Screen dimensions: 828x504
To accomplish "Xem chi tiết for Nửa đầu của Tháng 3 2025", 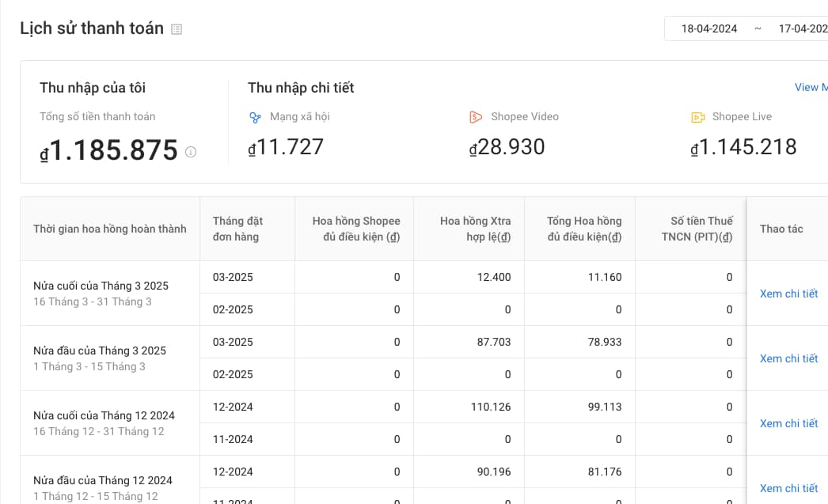I will click(788, 358).
